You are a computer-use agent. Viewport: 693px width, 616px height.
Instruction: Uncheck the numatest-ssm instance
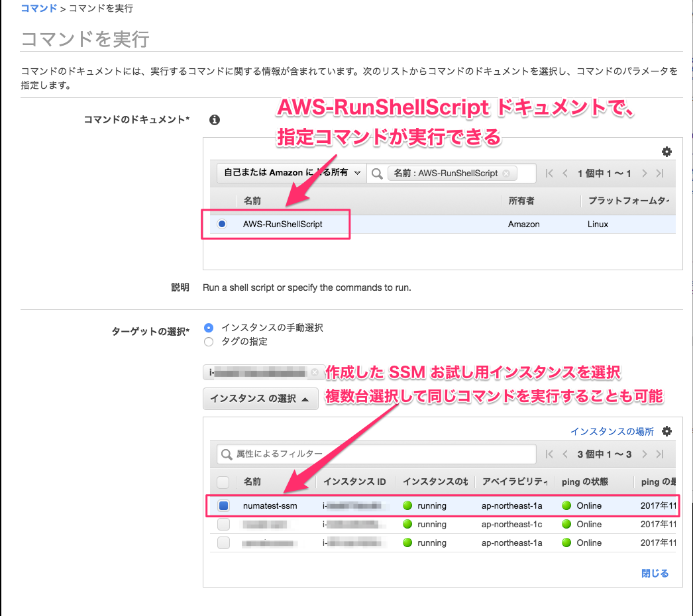point(223,505)
